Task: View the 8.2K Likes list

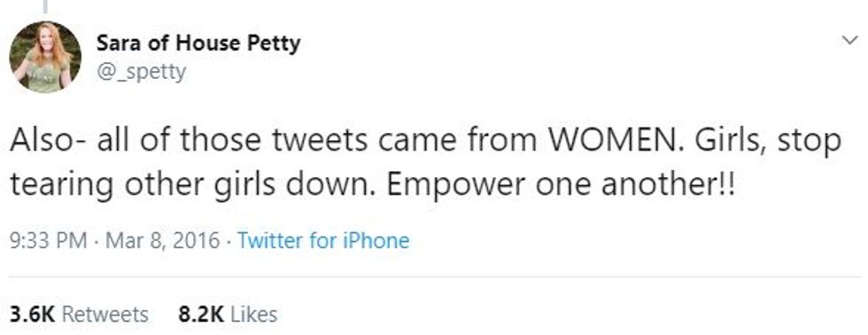Action: point(228,315)
